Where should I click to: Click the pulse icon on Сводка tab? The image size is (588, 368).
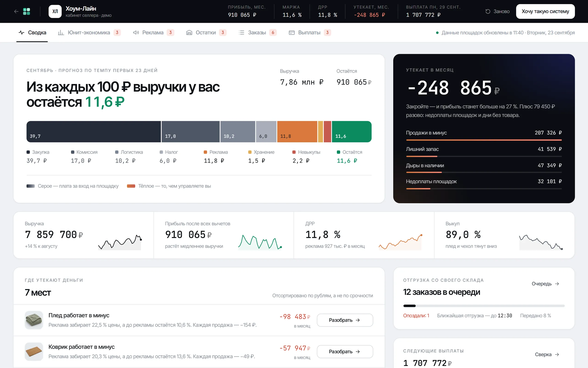21,32
